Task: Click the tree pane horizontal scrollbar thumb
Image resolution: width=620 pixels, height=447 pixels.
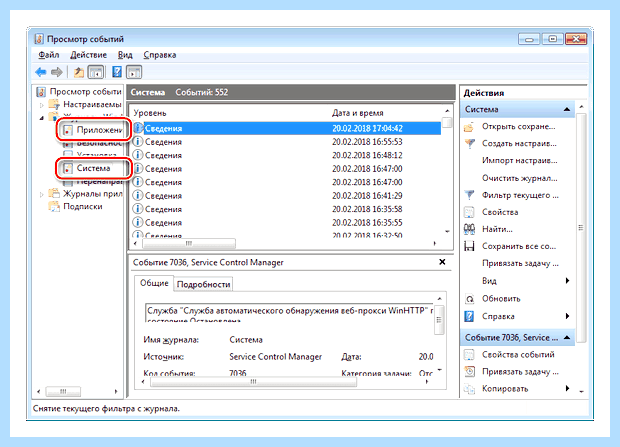Action: point(63,392)
